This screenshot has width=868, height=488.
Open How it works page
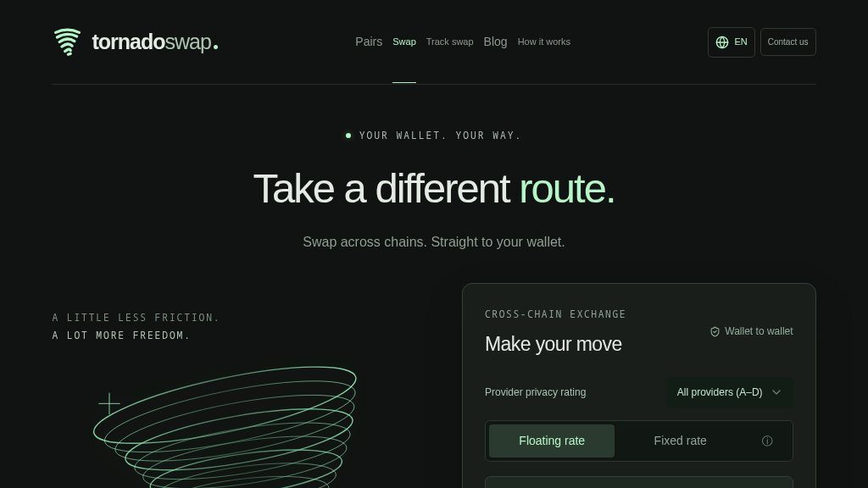543,42
